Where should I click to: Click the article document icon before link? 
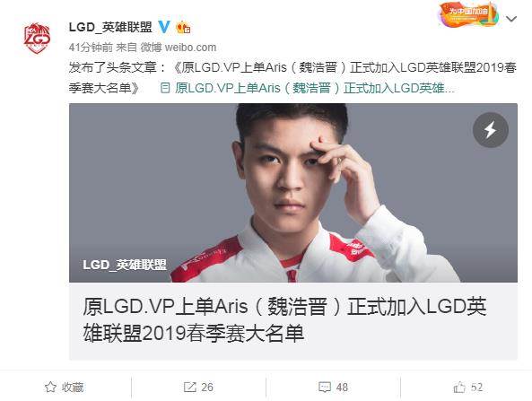click(x=165, y=88)
